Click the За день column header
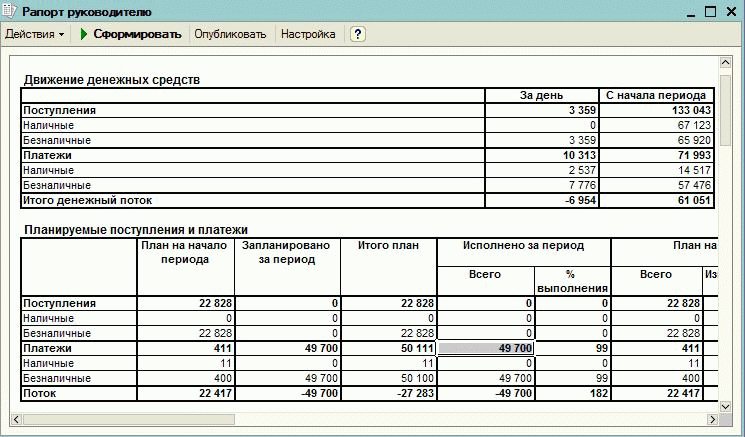 tap(541, 95)
